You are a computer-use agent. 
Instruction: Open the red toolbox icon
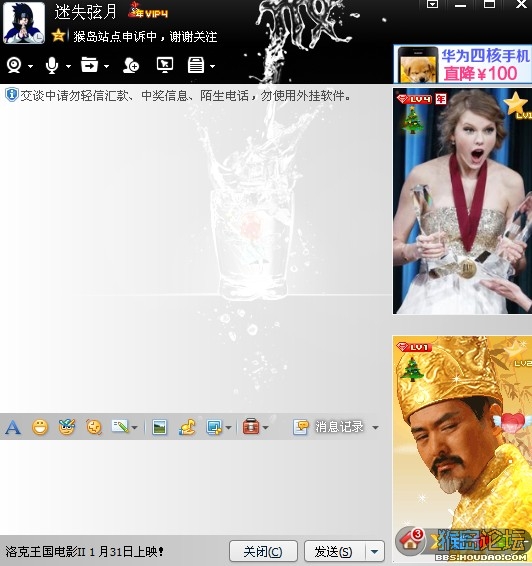(x=251, y=427)
